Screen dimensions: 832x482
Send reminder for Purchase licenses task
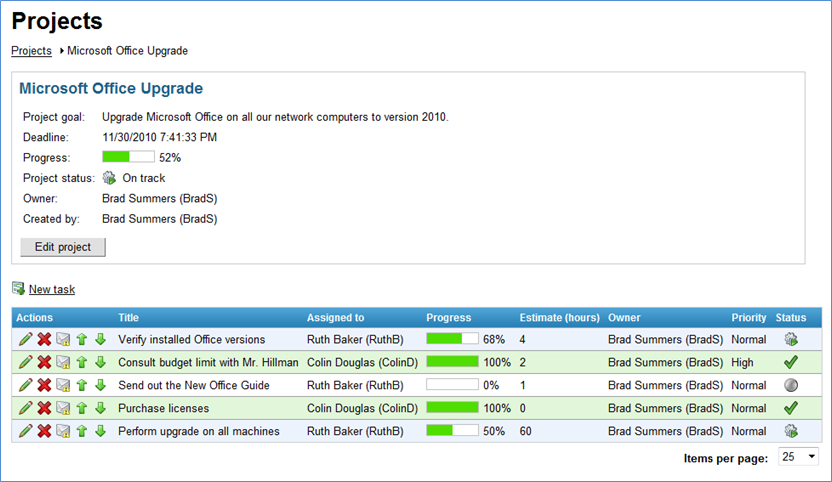63,408
